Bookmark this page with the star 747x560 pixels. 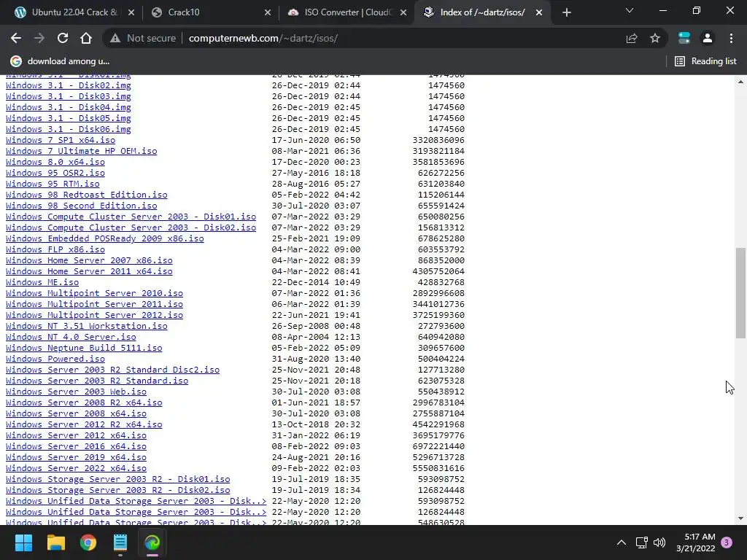655,38
